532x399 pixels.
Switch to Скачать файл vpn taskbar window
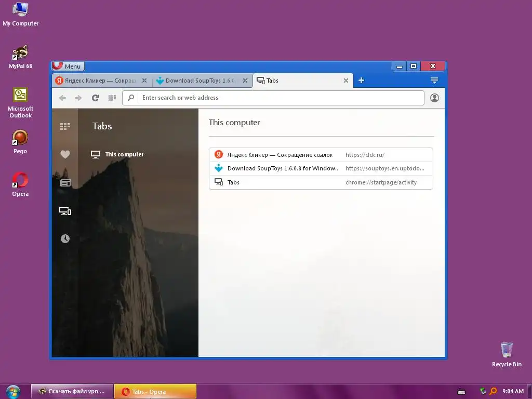[x=72, y=391]
